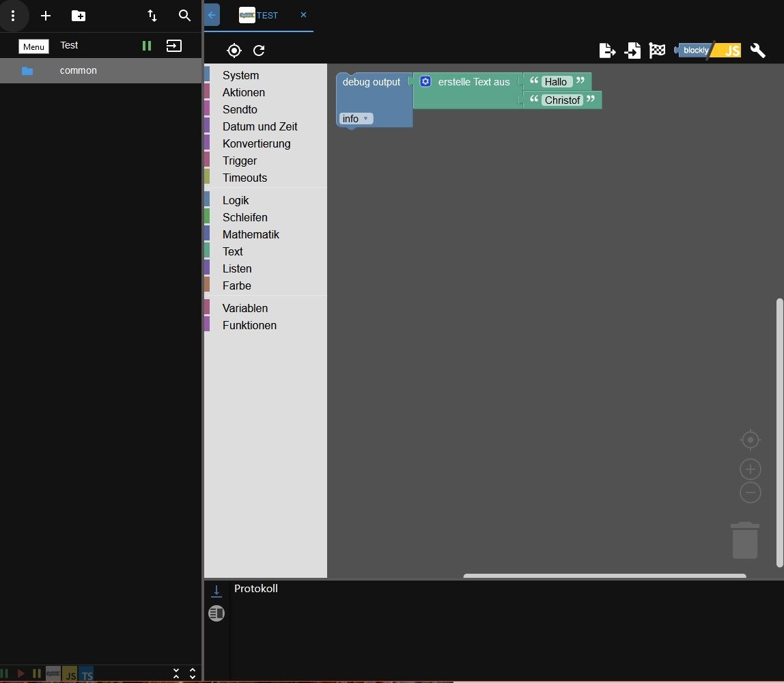Image resolution: width=784 pixels, height=683 pixels.
Task: Select the debug output block
Action: [x=372, y=82]
